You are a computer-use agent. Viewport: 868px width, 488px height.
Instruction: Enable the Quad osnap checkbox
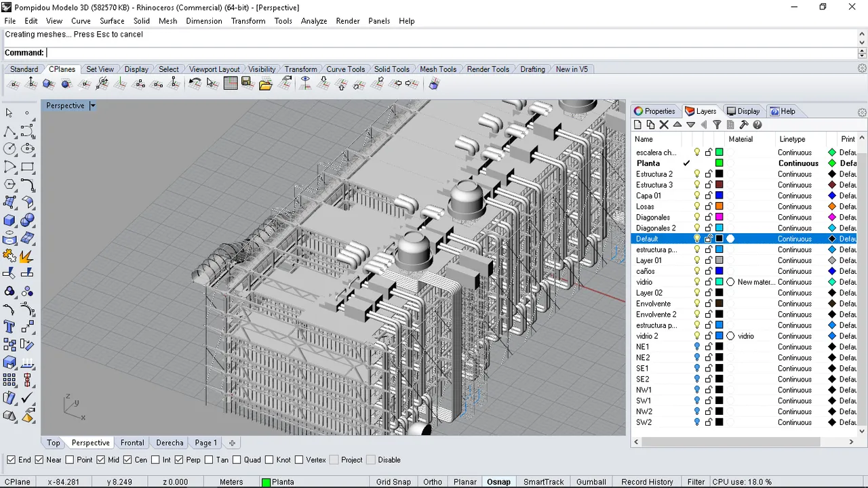click(237, 460)
